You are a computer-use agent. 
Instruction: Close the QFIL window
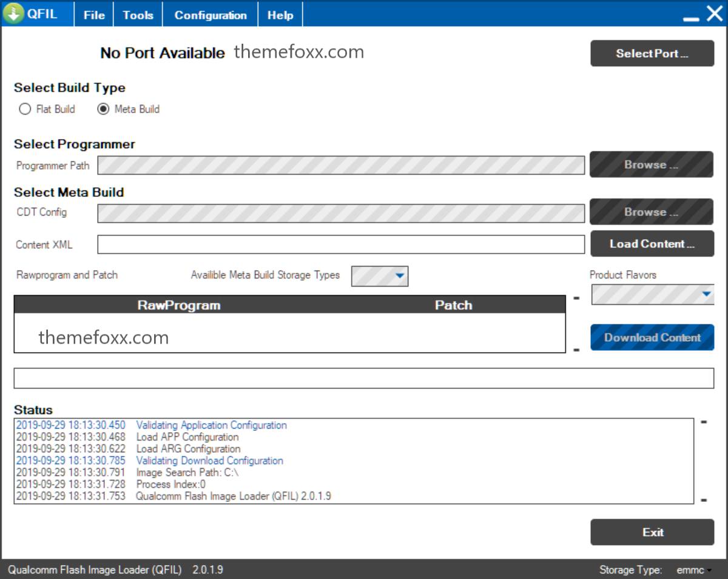click(x=715, y=13)
